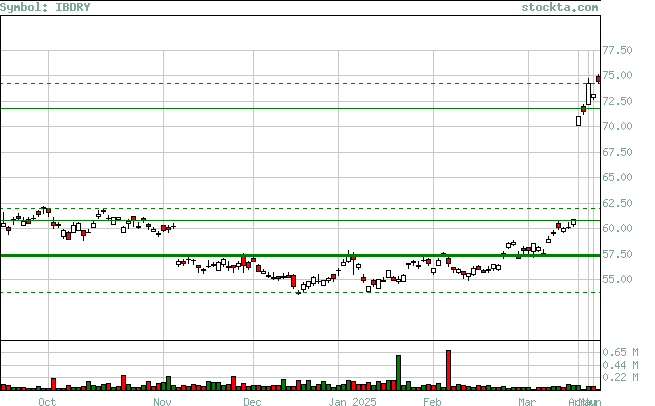Select the 65.00 price axis label
The width and height of the screenshot is (655, 406).
(617, 177)
